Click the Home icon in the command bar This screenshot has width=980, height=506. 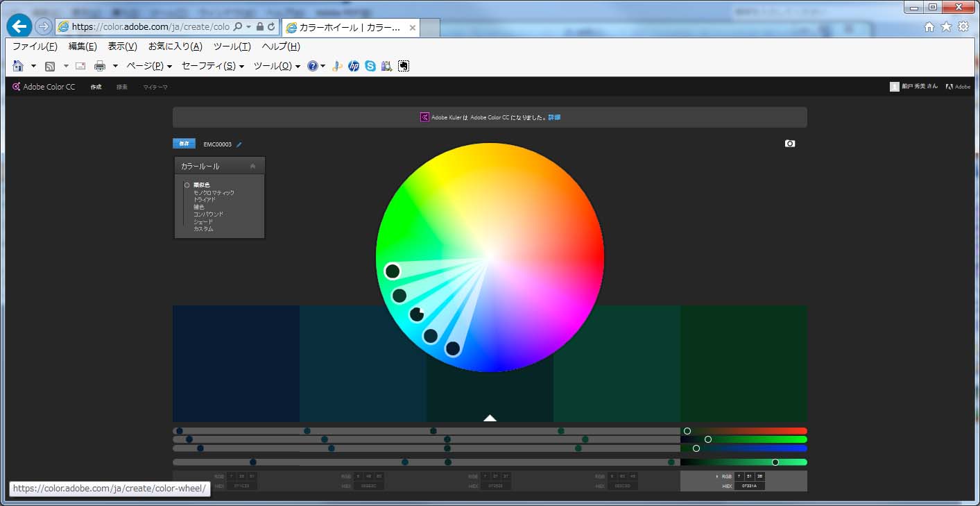pos(18,66)
